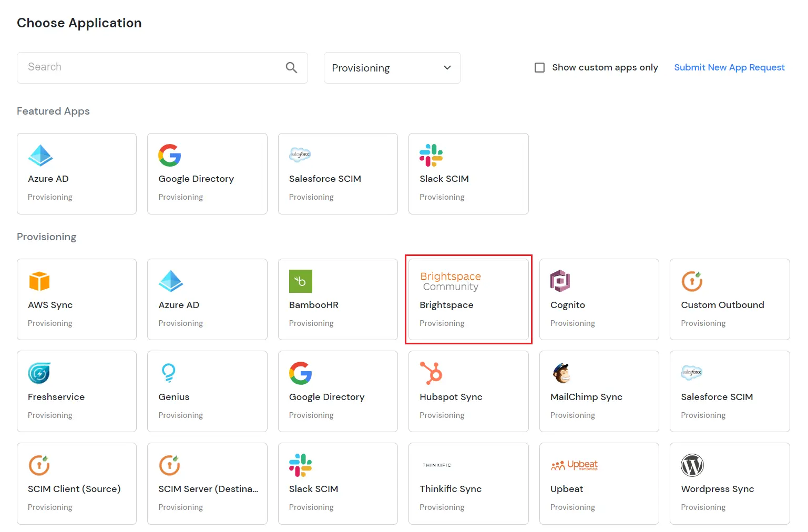The width and height of the screenshot is (808, 532).
Task: Click into the Search input field
Action: (150, 67)
